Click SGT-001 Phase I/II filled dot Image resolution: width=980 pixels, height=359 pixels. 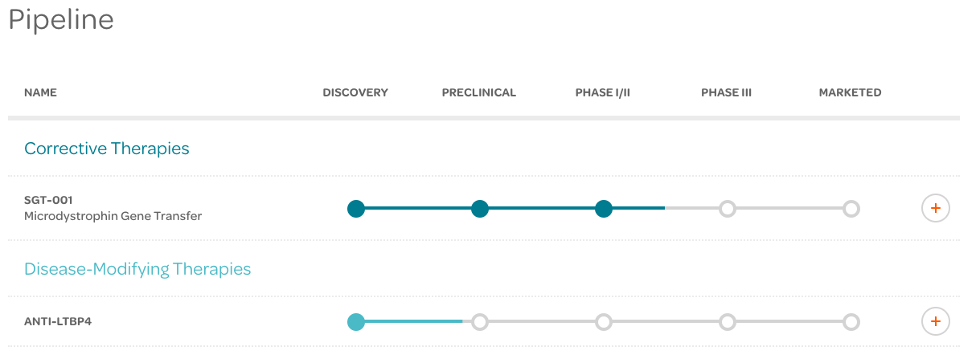(604, 209)
